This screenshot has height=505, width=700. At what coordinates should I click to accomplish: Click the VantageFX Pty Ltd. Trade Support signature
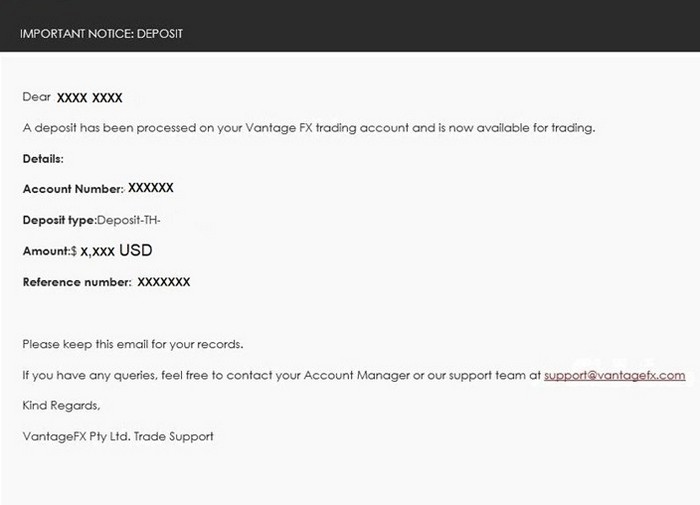pyautogui.click(x=118, y=436)
